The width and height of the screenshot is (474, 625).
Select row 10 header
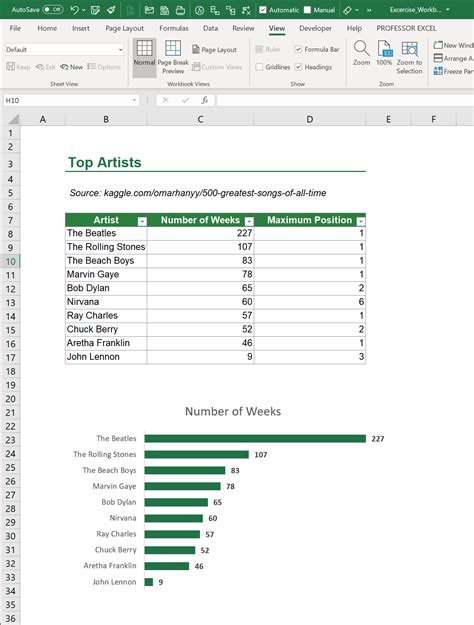(x=10, y=261)
